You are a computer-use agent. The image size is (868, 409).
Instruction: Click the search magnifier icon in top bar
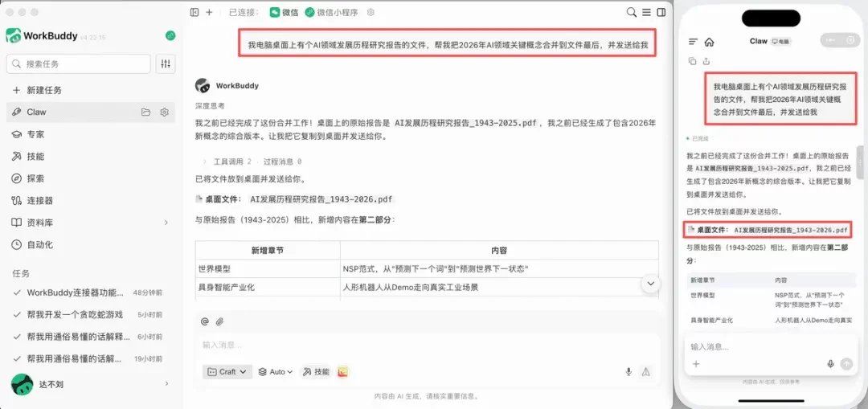pyautogui.click(x=631, y=12)
